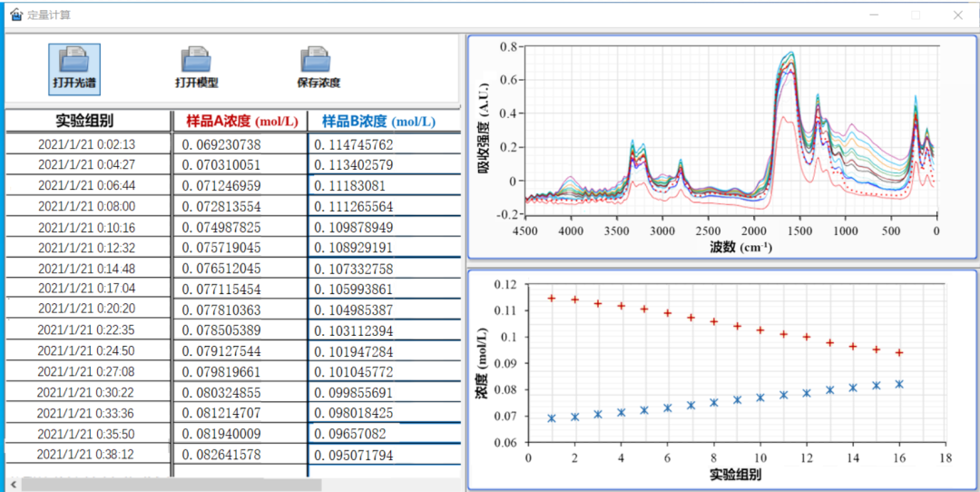Click the app icon in title bar
980x492 pixels.
click(15, 15)
